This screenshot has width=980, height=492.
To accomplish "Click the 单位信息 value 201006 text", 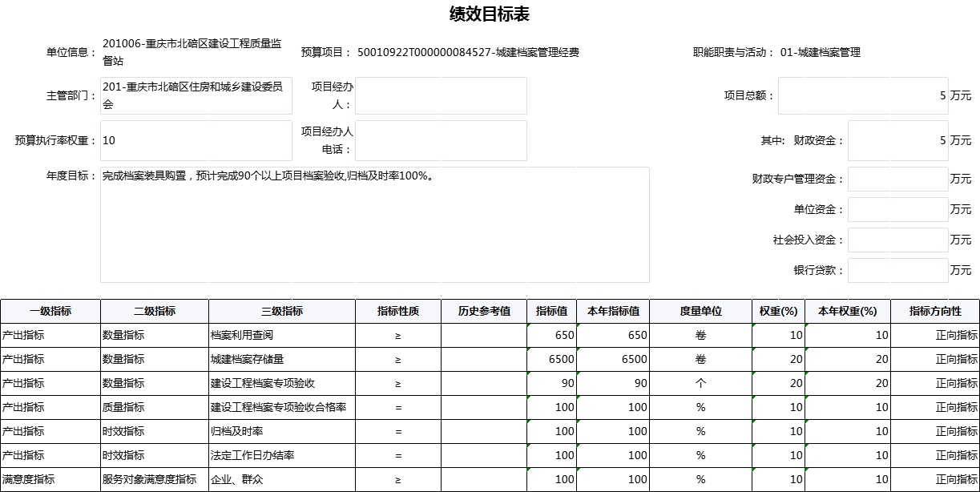I will coord(192,52).
